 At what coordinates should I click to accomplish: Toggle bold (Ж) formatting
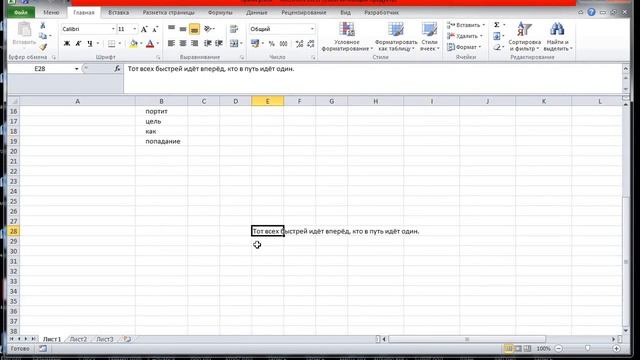[x=67, y=43]
